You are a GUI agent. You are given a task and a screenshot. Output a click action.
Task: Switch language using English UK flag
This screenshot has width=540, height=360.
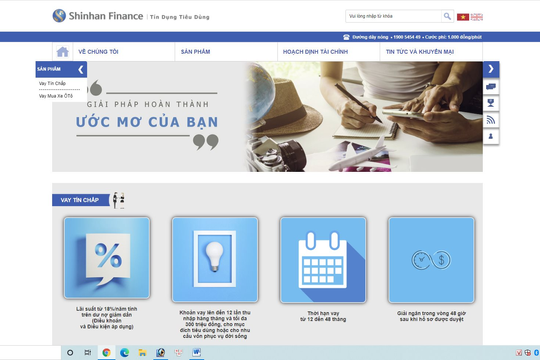click(x=477, y=17)
